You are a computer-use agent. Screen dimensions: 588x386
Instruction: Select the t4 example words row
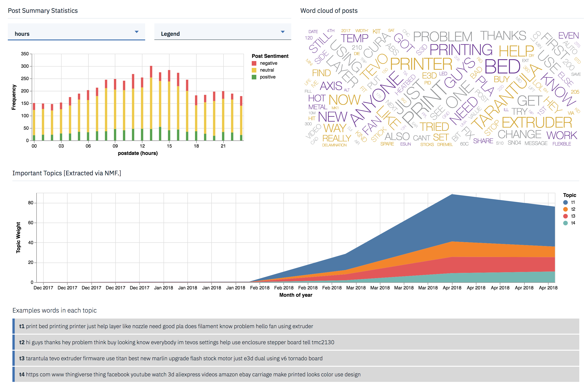click(295, 374)
